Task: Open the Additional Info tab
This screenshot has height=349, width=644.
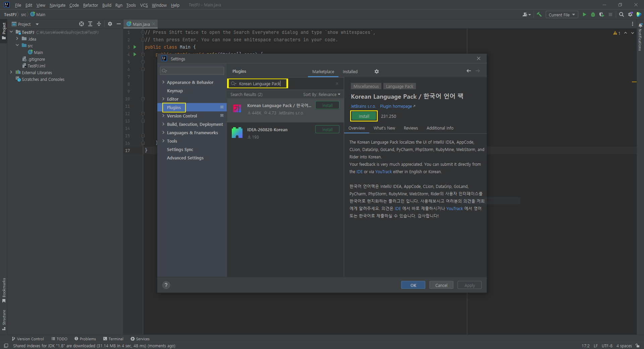Action: pyautogui.click(x=440, y=128)
